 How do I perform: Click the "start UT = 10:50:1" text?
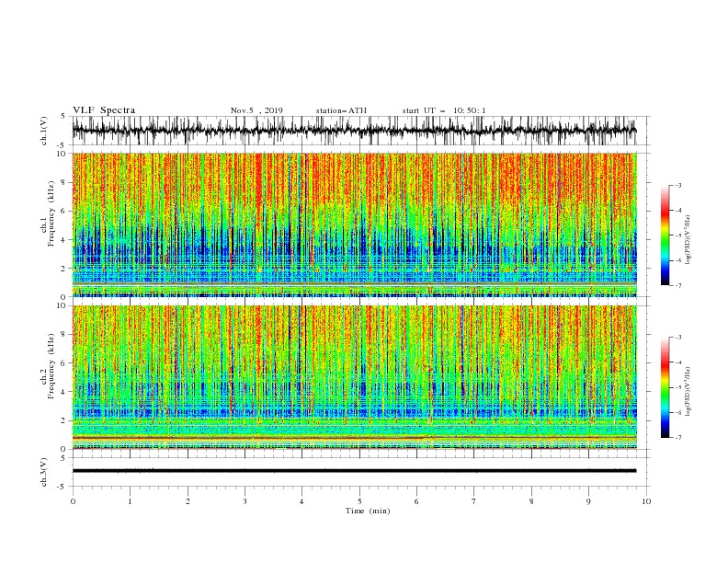coord(444,110)
